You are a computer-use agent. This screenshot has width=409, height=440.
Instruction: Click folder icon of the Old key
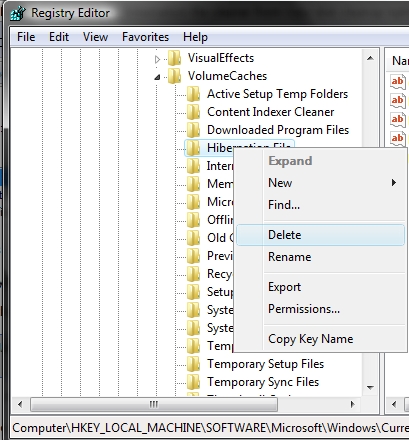(x=193, y=238)
